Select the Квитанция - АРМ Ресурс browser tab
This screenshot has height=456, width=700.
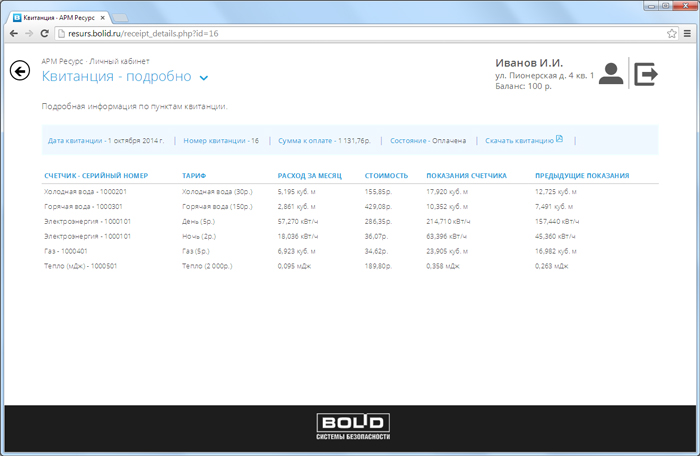click(x=55, y=18)
